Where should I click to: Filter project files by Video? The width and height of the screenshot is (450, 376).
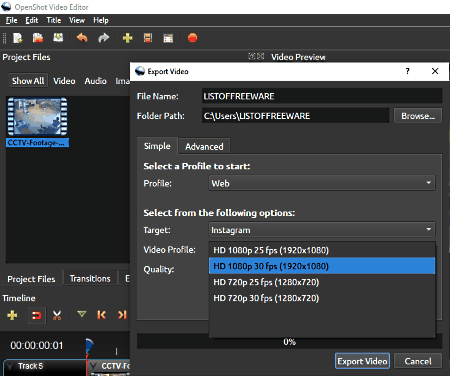[x=64, y=81]
